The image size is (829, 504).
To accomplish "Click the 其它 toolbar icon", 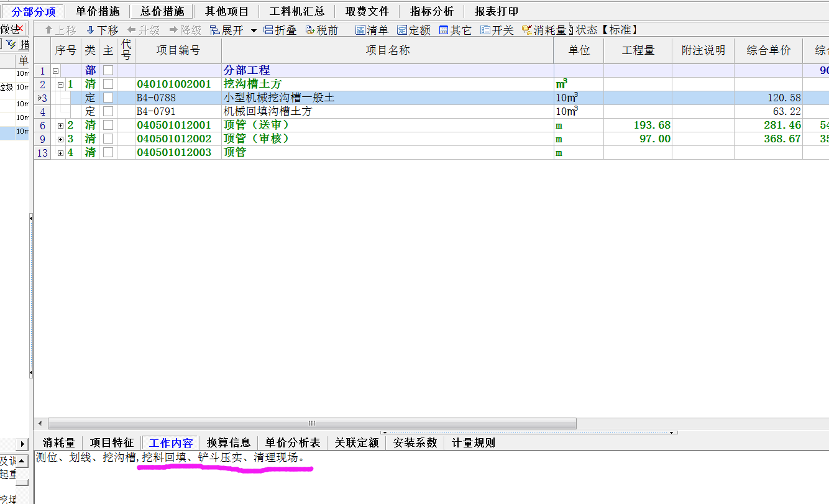I will pyautogui.click(x=456, y=30).
